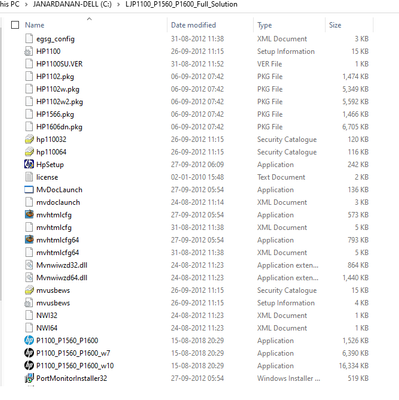Click the VER File type cell
The image size is (399, 400).
pyautogui.click(x=269, y=64)
